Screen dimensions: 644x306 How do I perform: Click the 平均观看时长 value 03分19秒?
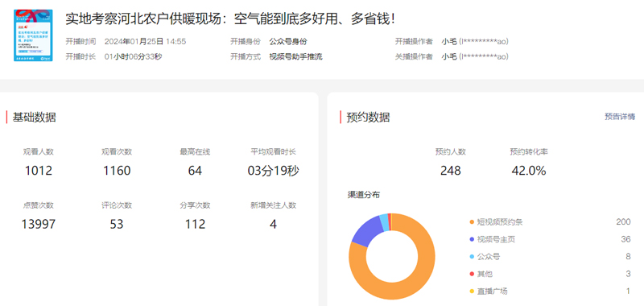[x=273, y=171]
